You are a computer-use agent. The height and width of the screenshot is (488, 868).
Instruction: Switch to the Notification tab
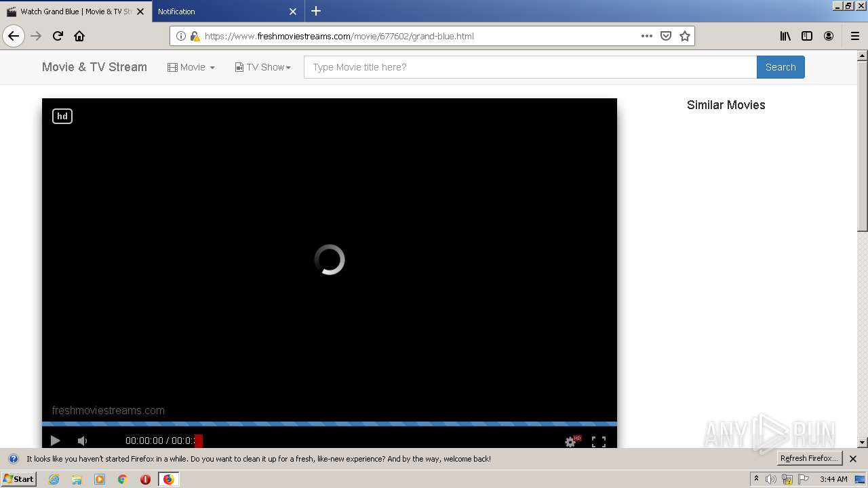(227, 12)
